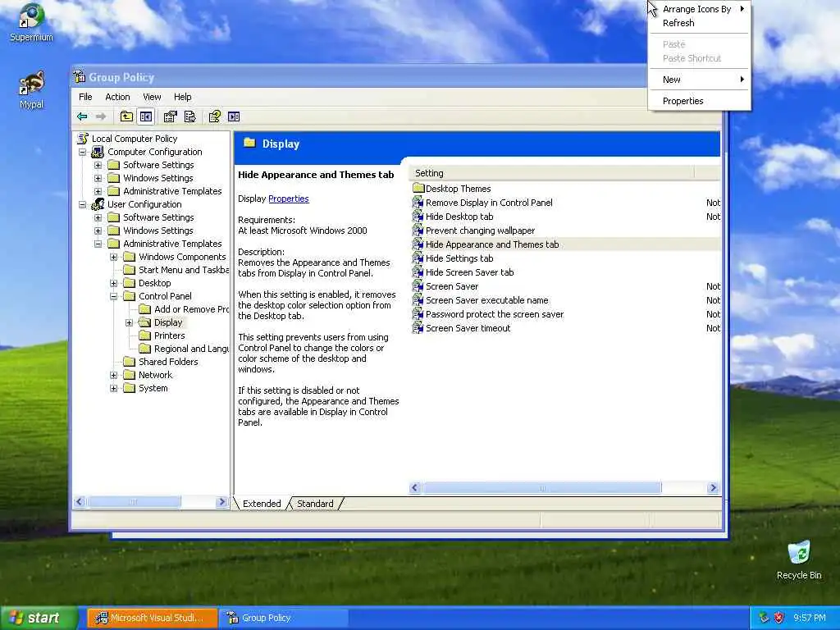Expand Software Settings under Computer Configuration
The image size is (840, 630).
coord(98,165)
